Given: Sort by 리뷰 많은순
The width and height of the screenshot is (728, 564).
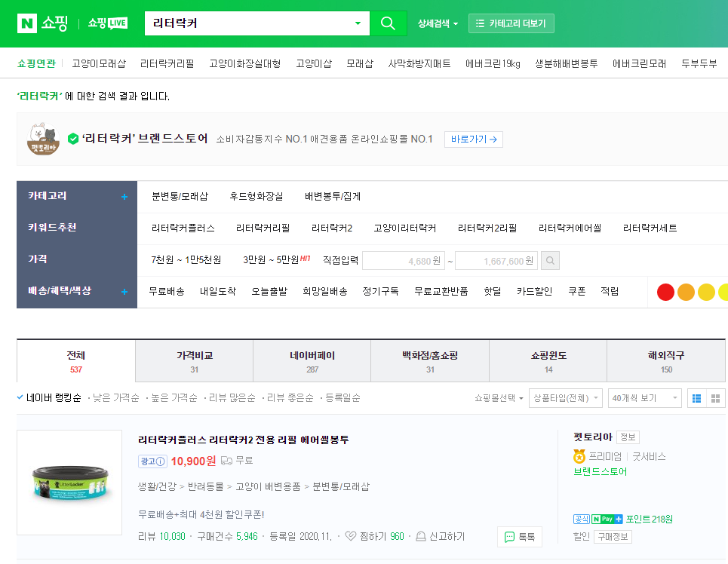Looking at the screenshot, I should click(232, 398).
